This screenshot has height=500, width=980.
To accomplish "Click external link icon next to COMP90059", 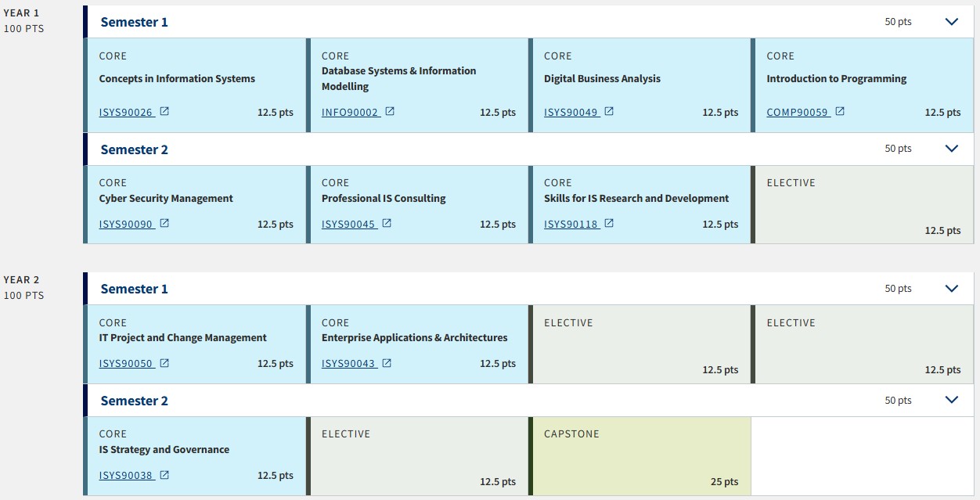I will point(840,112).
